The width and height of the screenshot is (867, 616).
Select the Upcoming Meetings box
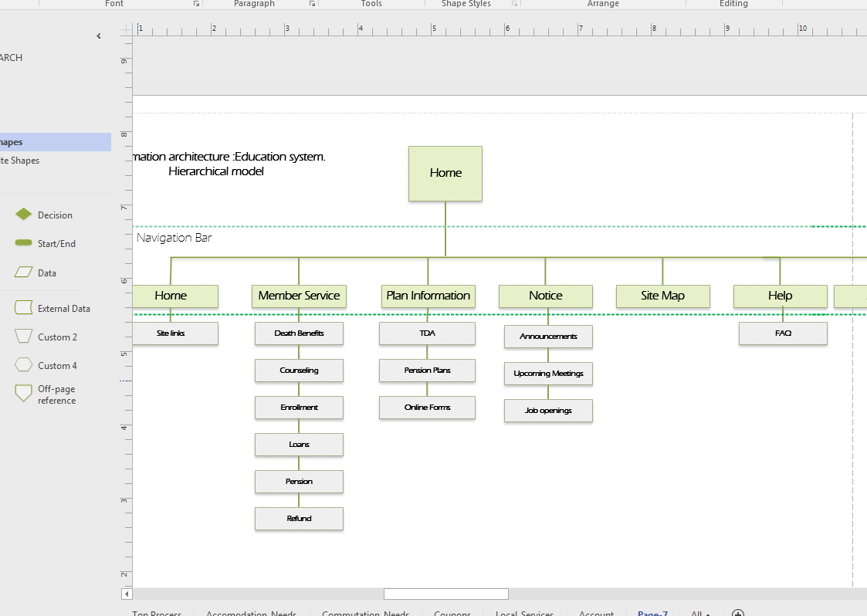click(x=548, y=374)
